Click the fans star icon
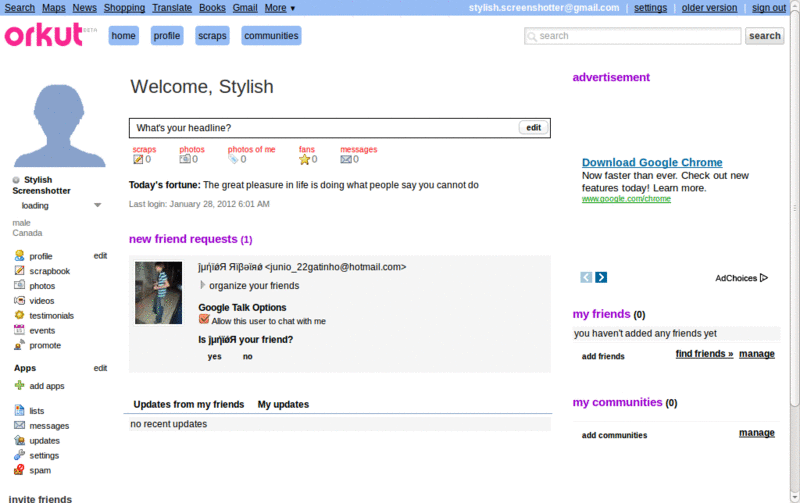 point(305,159)
